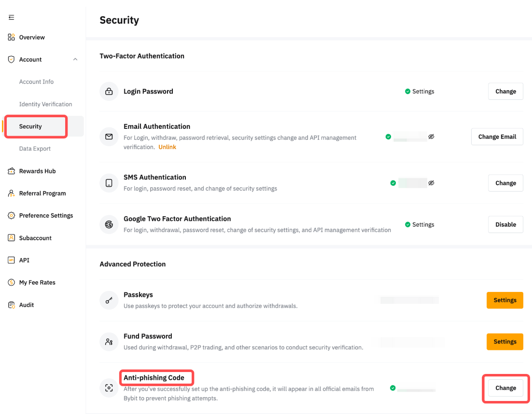Disable Google Two Factor Authentication
This screenshot has width=532, height=414.
click(505, 224)
